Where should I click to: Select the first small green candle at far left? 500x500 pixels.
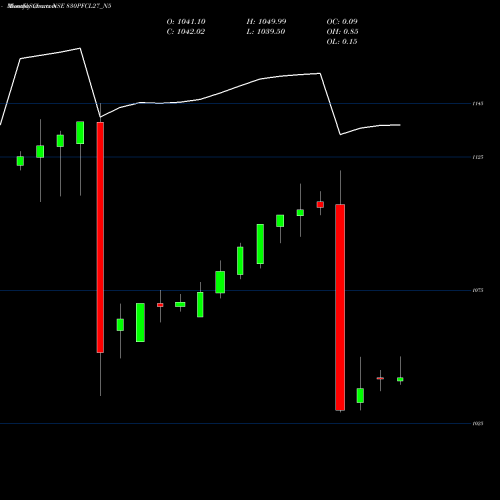point(20,161)
